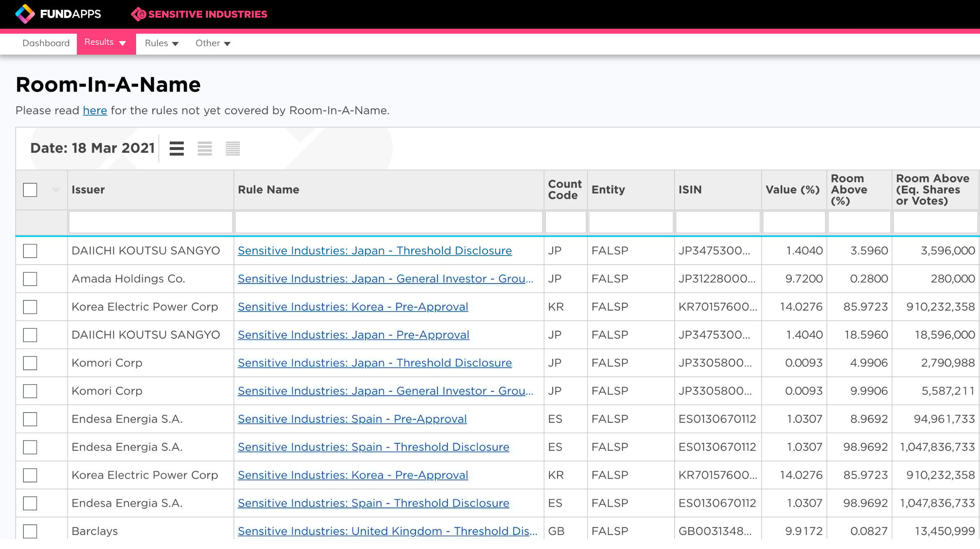
Task: Click the value 280,000 in Amada row
Action: (x=952, y=279)
